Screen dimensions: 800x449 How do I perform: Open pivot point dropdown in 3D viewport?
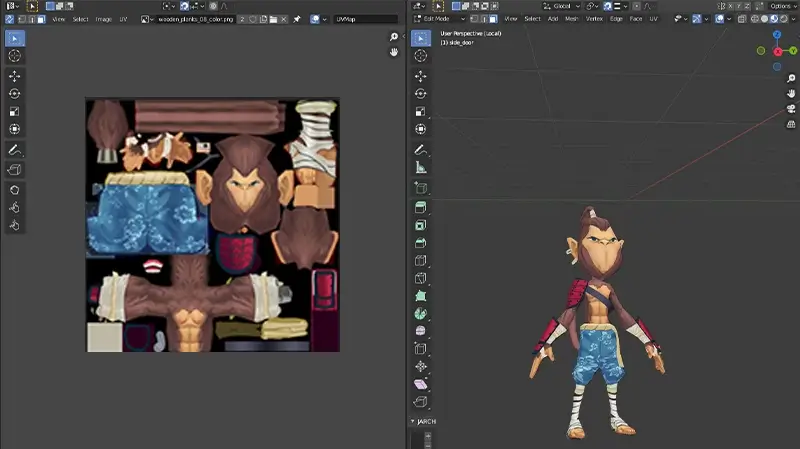click(x=592, y=6)
